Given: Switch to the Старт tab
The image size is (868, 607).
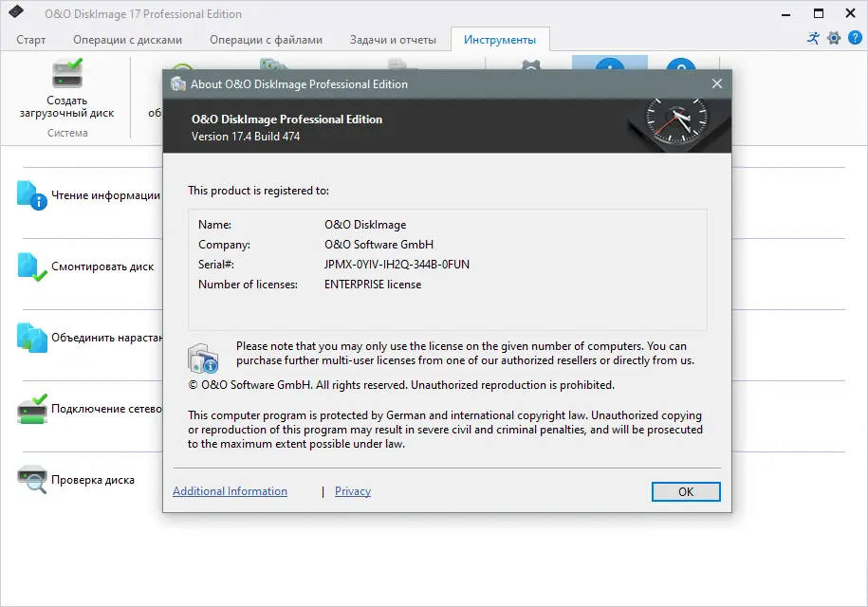Looking at the screenshot, I should coord(31,40).
